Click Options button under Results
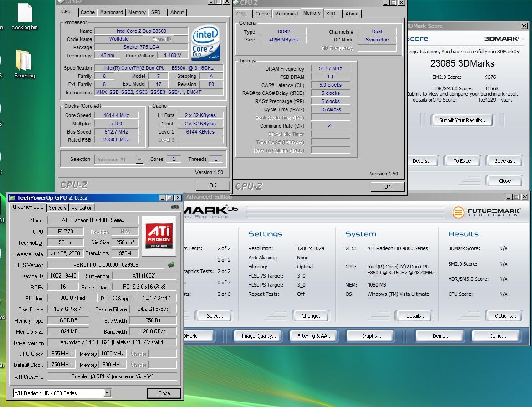Screen dimensions: 532x407 [x=505, y=316]
